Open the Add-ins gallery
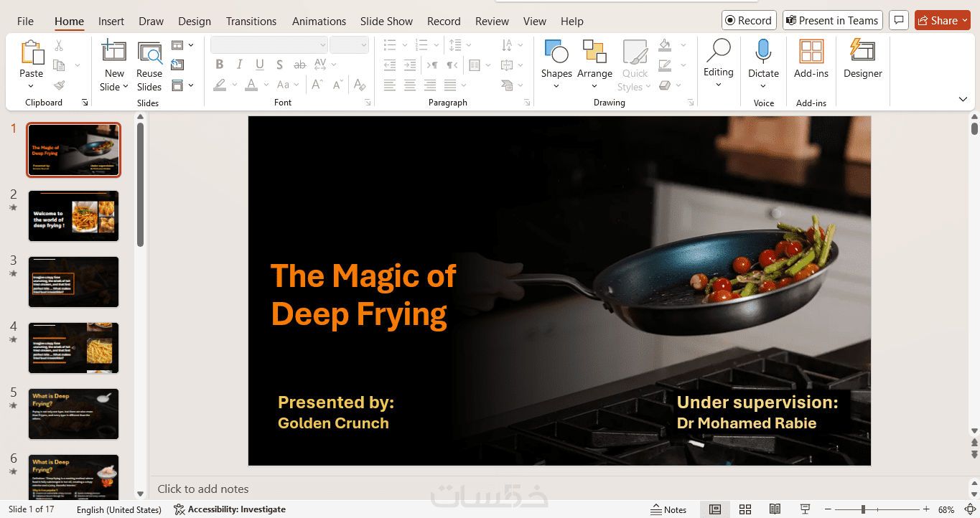The height and width of the screenshot is (518, 980). (811, 59)
